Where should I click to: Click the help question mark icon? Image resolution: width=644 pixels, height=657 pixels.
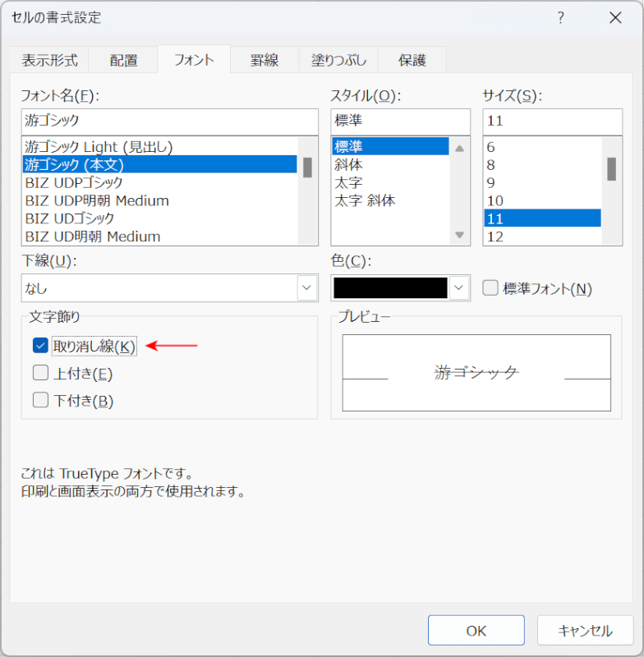pos(561,18)
